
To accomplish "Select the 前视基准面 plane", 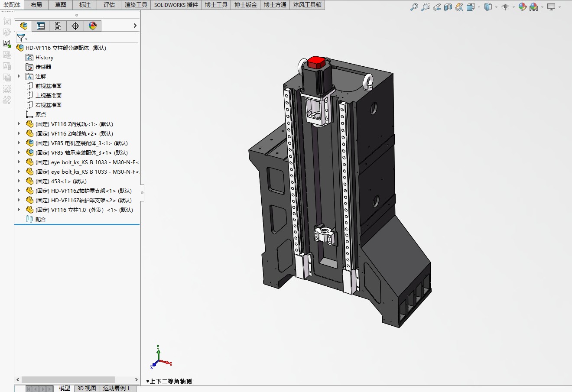I will tap(48, 86).
